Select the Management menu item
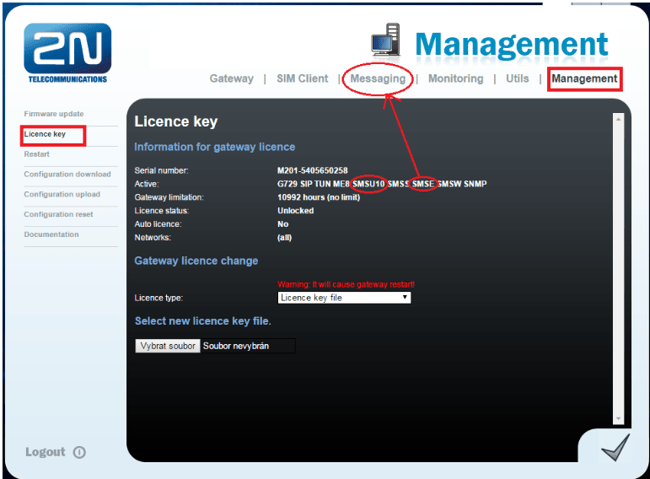This screenshot has height=479, width=650. coord(584,78)
